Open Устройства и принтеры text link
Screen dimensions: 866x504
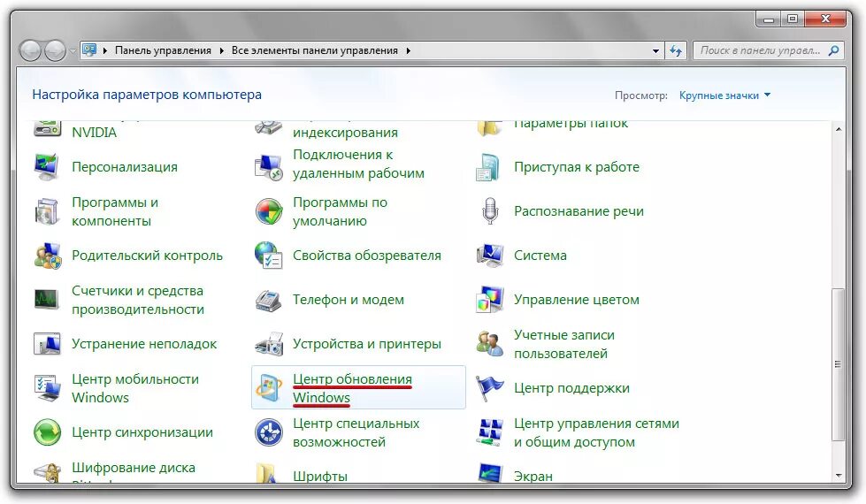[367, 344]
